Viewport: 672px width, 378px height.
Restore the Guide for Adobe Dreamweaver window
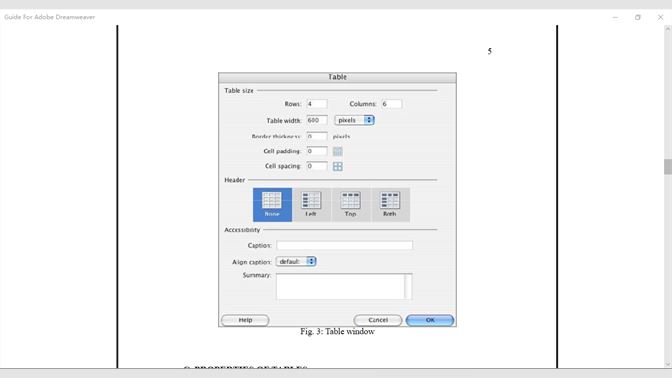click(x=638, y=17)
